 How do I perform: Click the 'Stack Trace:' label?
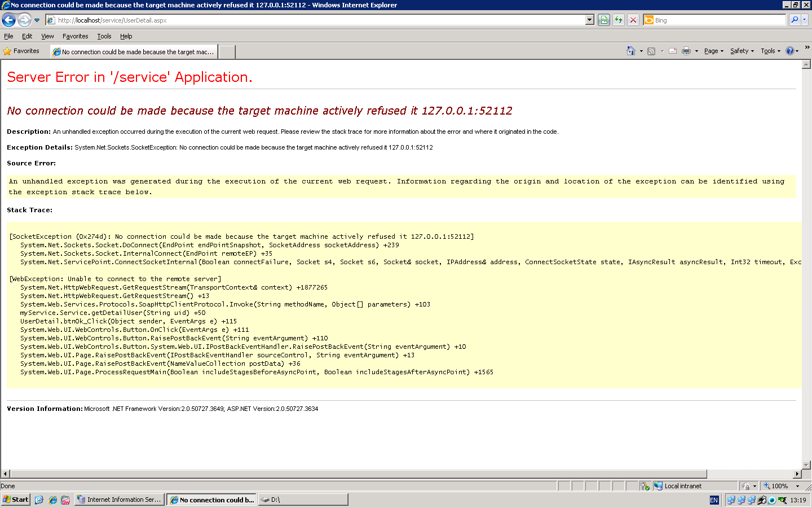(29, 210)
